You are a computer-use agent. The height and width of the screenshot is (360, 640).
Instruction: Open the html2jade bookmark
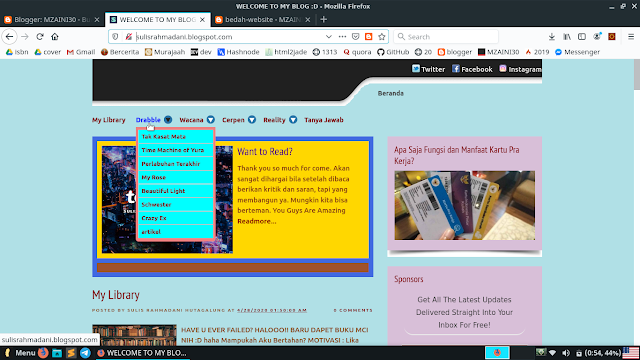pos(286,52)
